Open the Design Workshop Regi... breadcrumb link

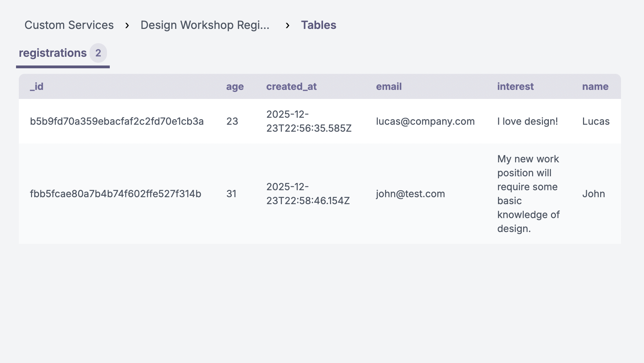coord(205,25)
